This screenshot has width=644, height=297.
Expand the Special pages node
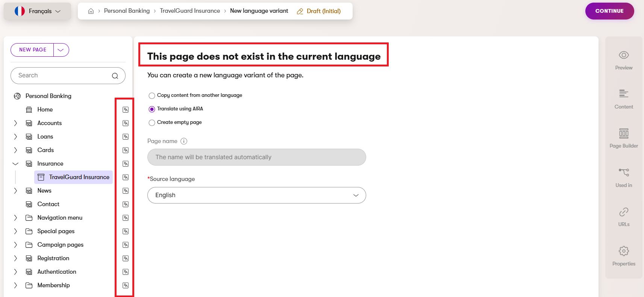15,231
